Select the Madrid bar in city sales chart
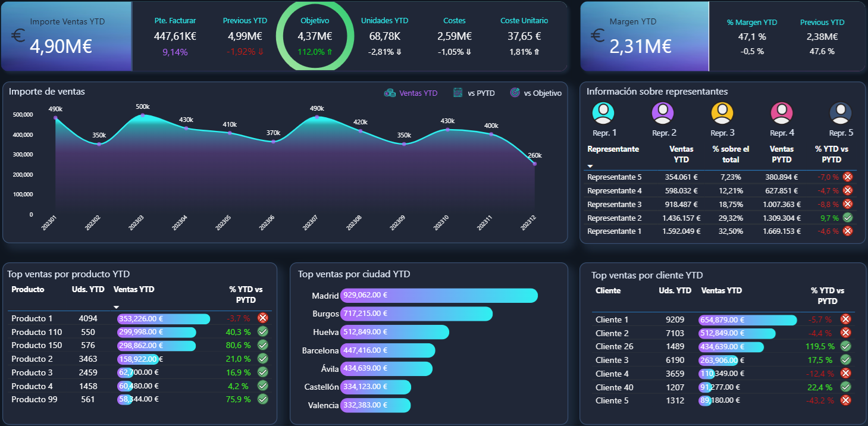The width and height of the screenshot is (868, 426). (438, 296)
